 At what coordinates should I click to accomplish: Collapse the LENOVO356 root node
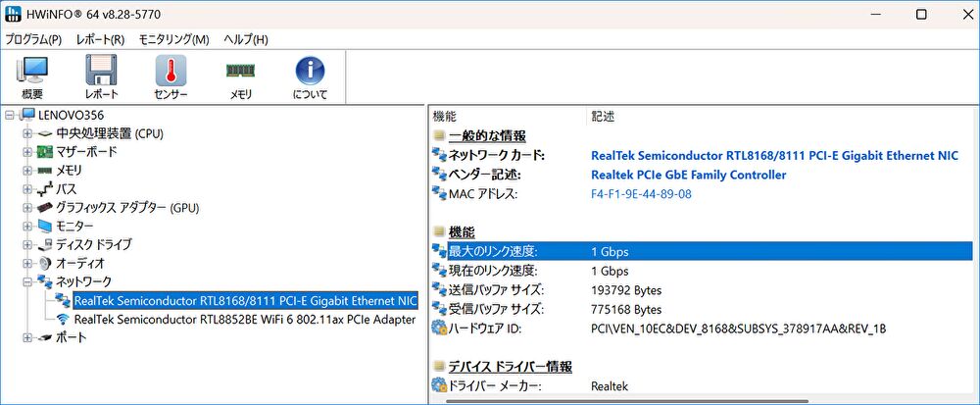tap(10, 115)
